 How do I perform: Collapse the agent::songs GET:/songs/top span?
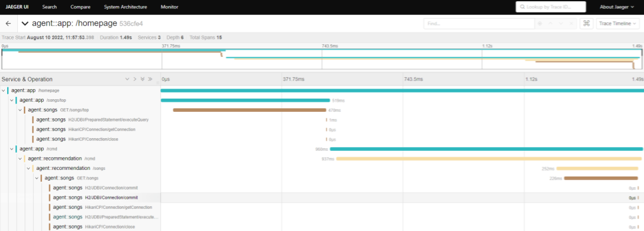(20, 110)
